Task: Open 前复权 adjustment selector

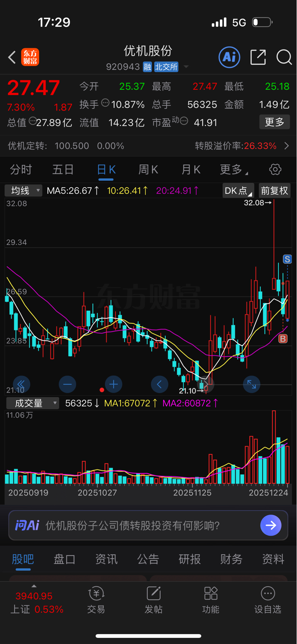Action: [x=275, y=190]
